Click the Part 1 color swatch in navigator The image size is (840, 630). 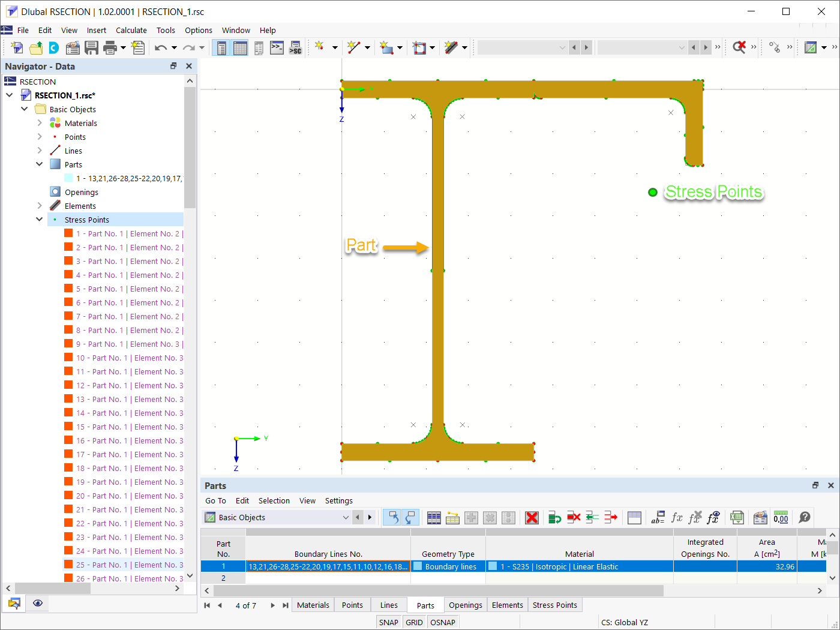click(68, 178)
